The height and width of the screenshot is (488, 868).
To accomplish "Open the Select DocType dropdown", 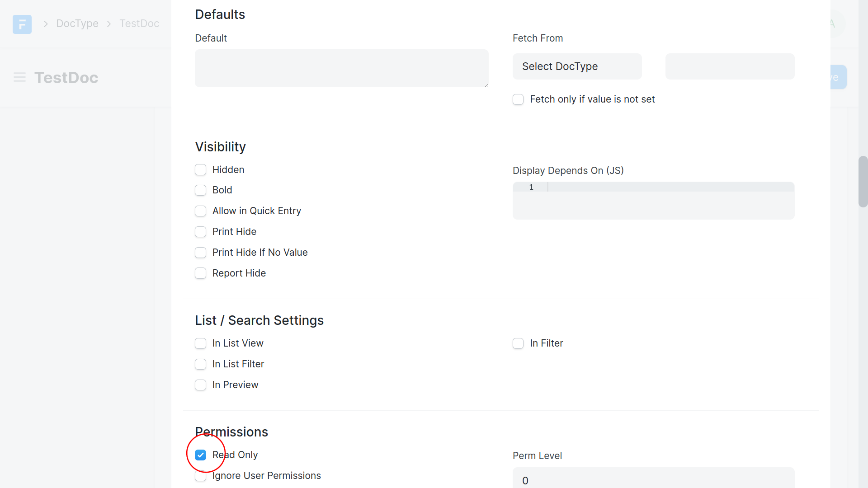I will pos(577,66).
